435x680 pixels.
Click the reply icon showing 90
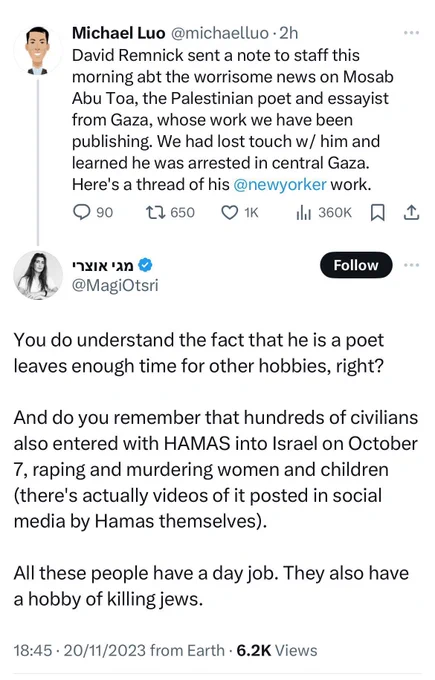[81, 212]
